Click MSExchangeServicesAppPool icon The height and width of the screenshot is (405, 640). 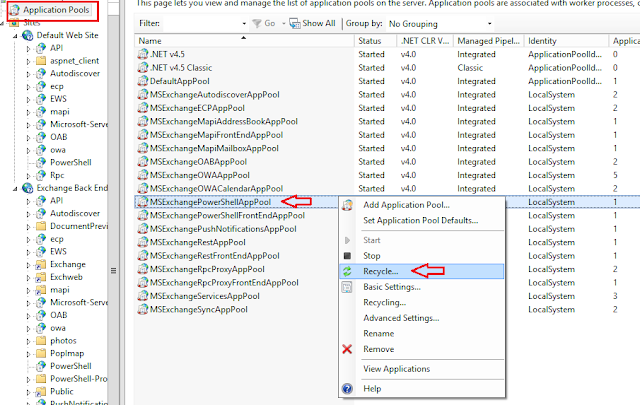143,296
